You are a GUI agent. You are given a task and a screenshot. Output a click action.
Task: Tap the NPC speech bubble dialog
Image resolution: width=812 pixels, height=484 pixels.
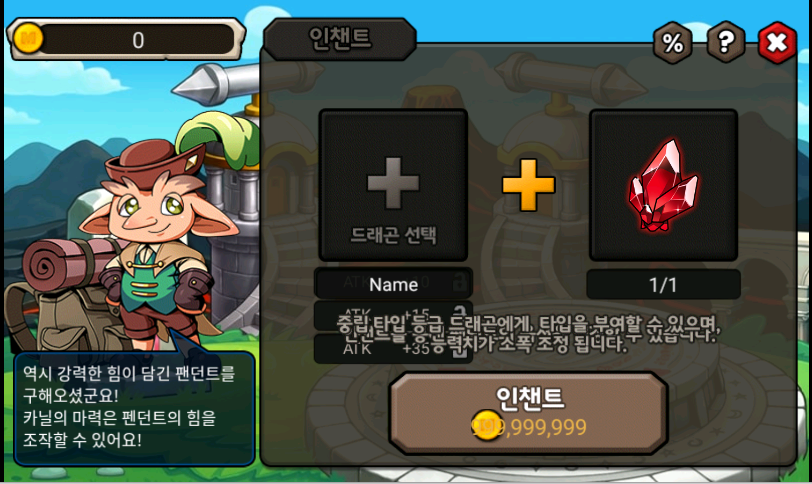pos(135,407)
